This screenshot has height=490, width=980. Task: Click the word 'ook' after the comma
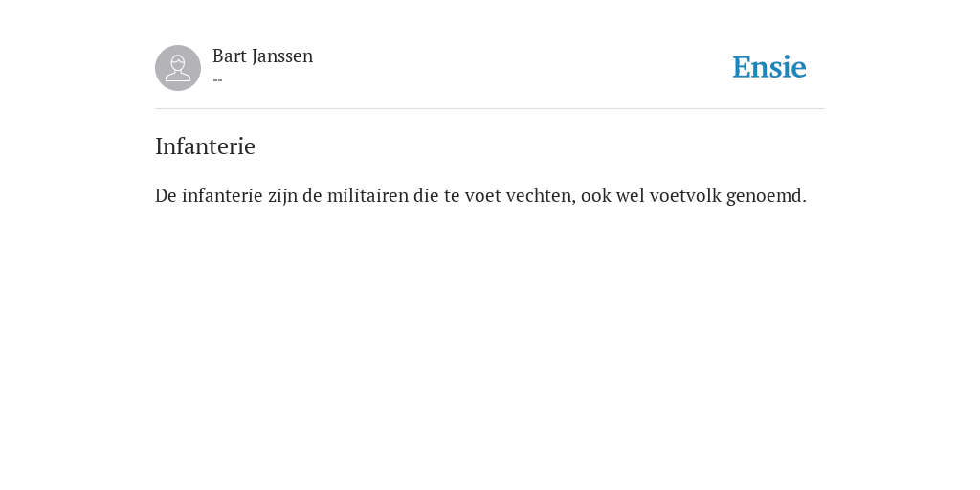[595, 195]
